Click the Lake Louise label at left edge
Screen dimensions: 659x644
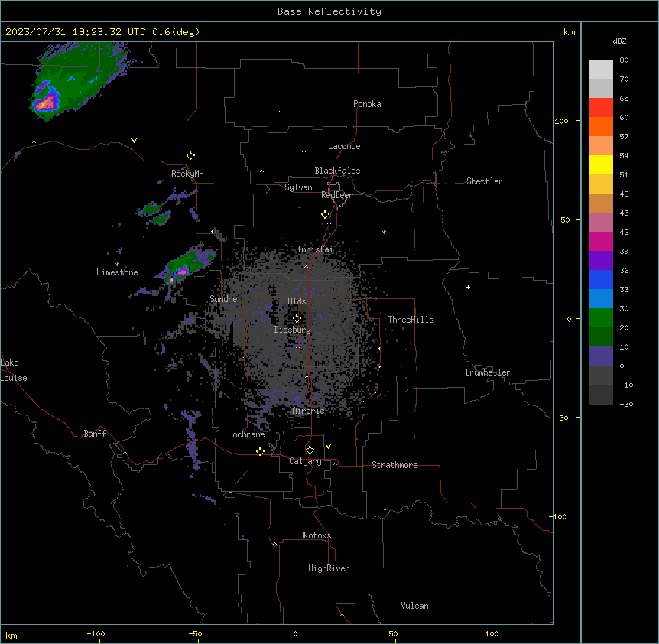14,370
